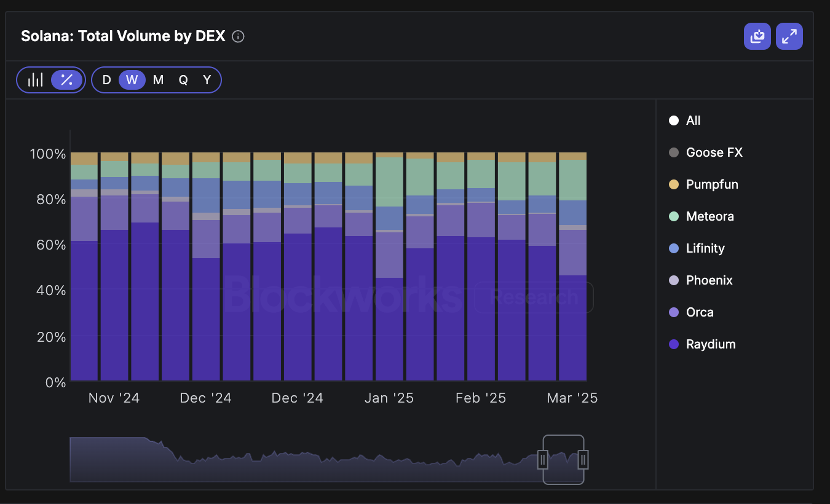The height and width of the screenshot is (504, 830).
Task: Click the export chart icon
Action: (757, 36)
